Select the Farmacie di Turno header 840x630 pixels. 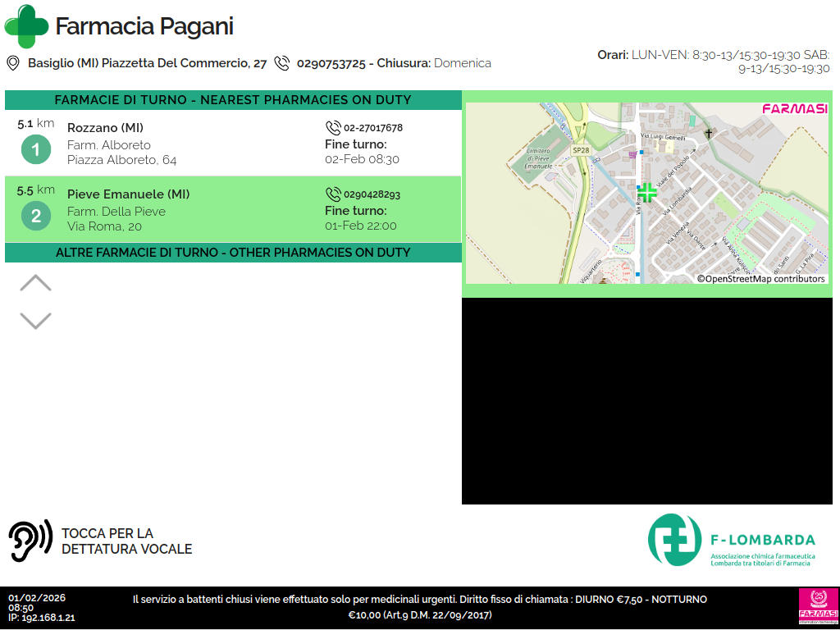point(233,100)
